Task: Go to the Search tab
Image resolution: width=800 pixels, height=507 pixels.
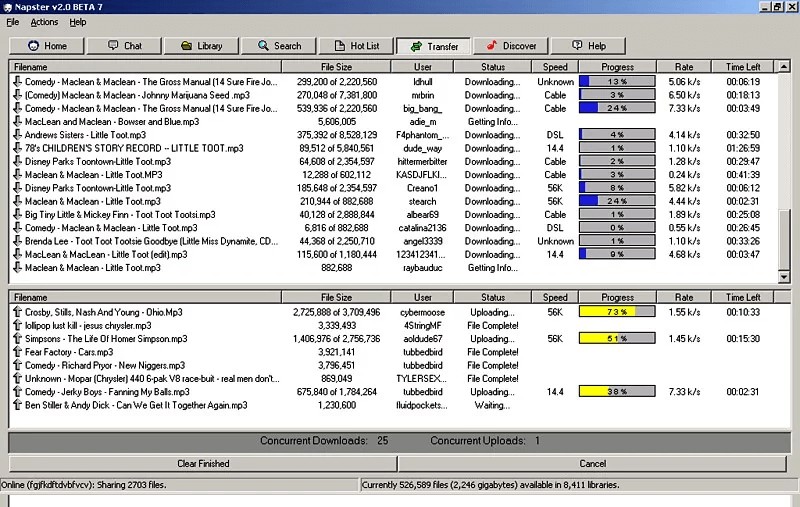Action: [x=280, y=46]
